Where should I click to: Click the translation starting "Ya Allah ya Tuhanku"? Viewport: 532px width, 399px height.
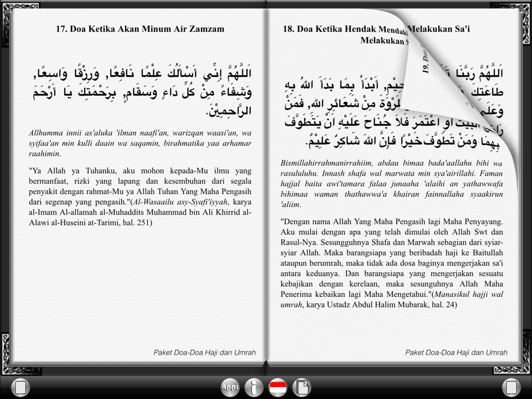pyautogui.click(x=140, y=196)
